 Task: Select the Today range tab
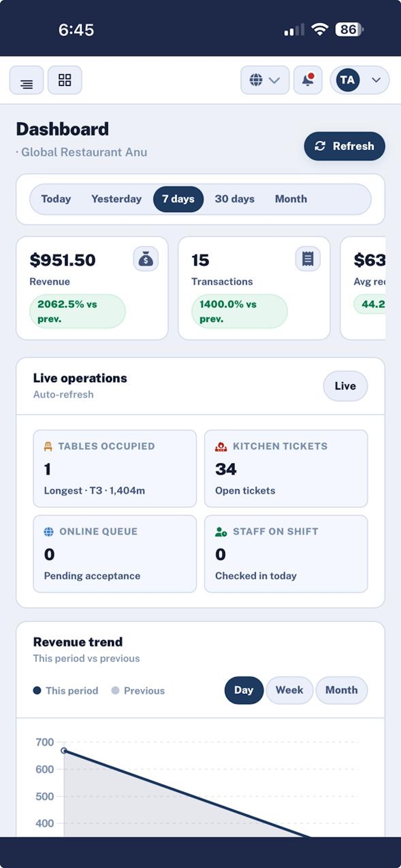56,199
